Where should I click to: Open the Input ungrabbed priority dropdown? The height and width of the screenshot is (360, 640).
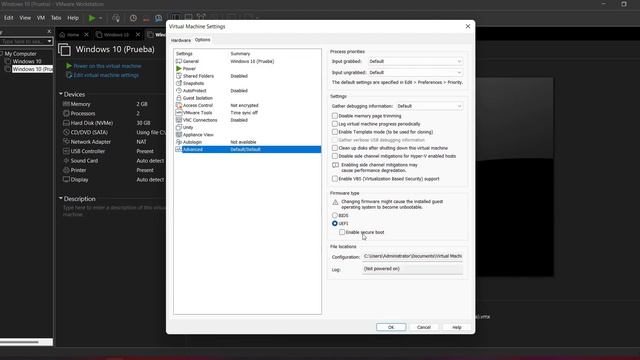[x=415, y=72]
